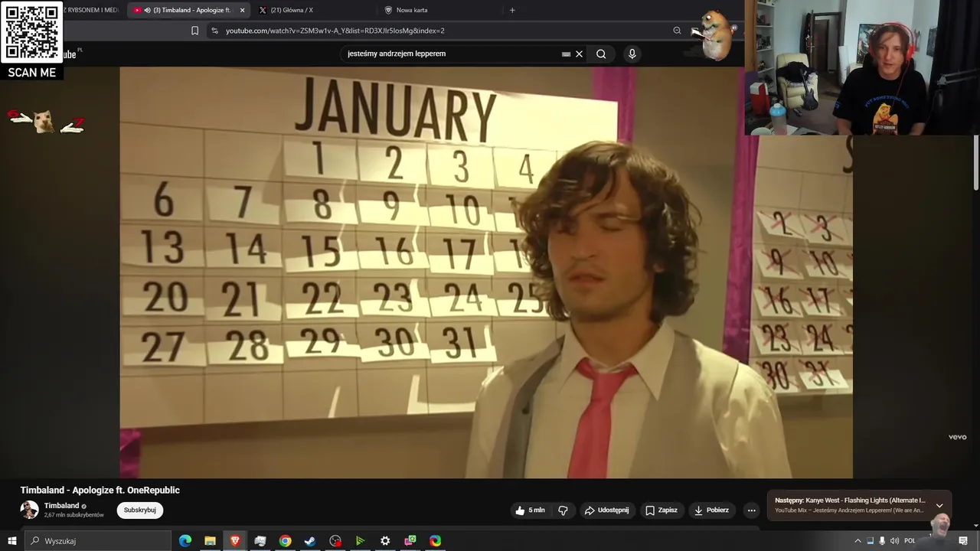Open next video Kanye West Flashing Lights
Screen dimensions: 980x551
(850, 500)
